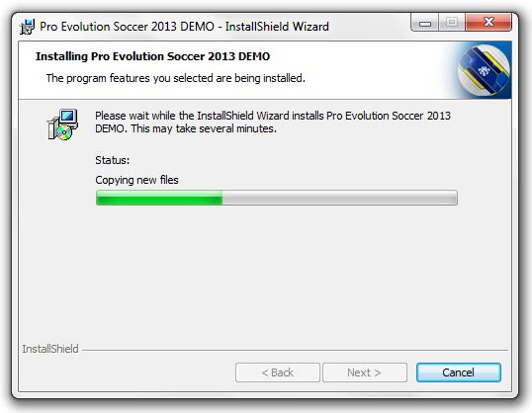
Task: Click the disabled Next > button
Action: click(365, 372)
